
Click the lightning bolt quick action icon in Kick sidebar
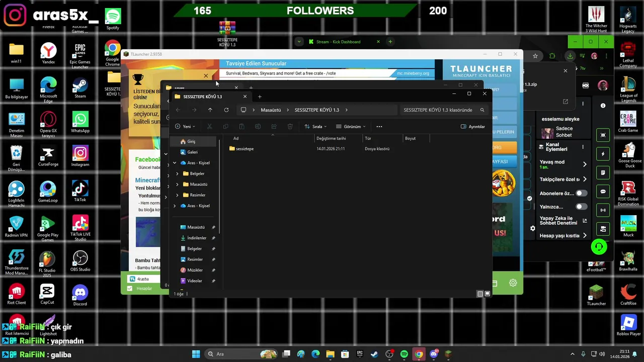[603, 154]
